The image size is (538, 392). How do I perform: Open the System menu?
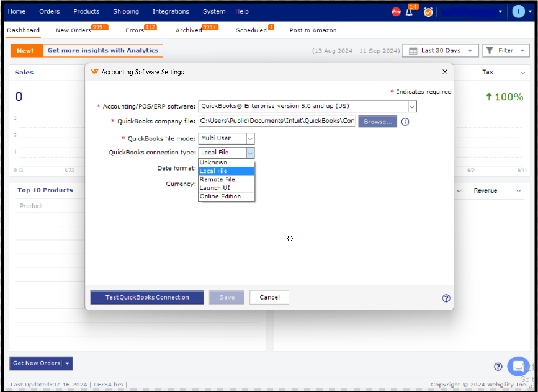click(213, 11)
